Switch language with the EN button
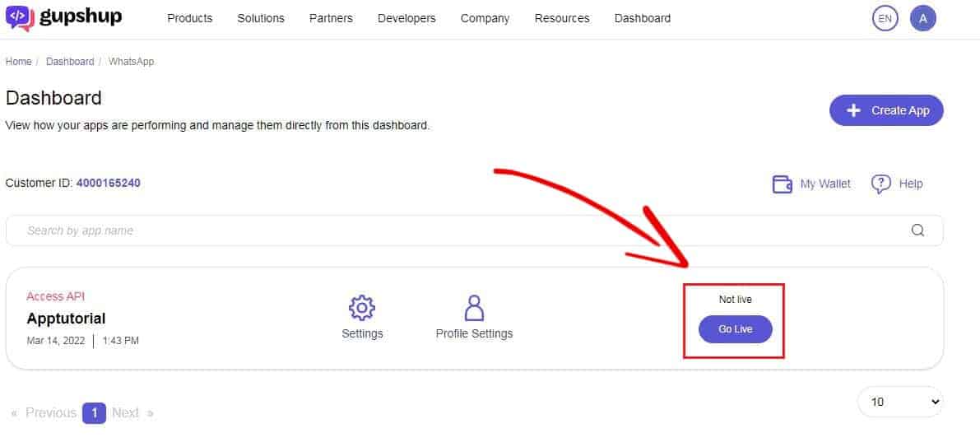 [x=885, y=18]
